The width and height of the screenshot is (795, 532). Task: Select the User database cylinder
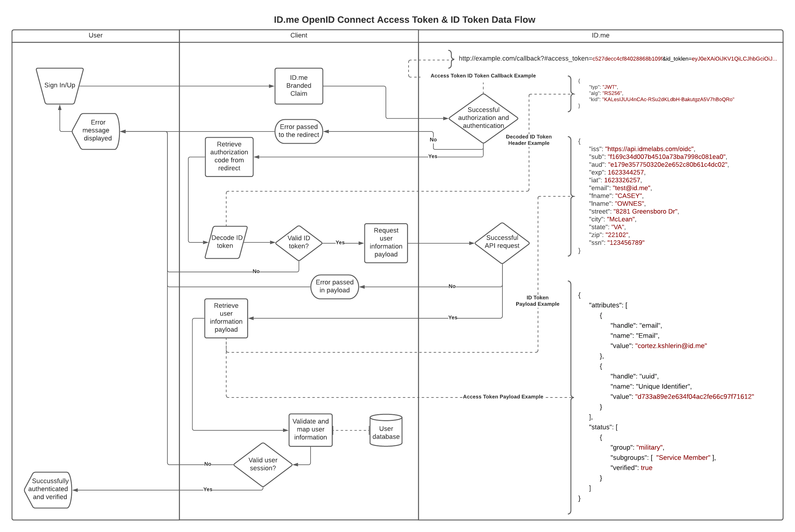click(386, 430)
